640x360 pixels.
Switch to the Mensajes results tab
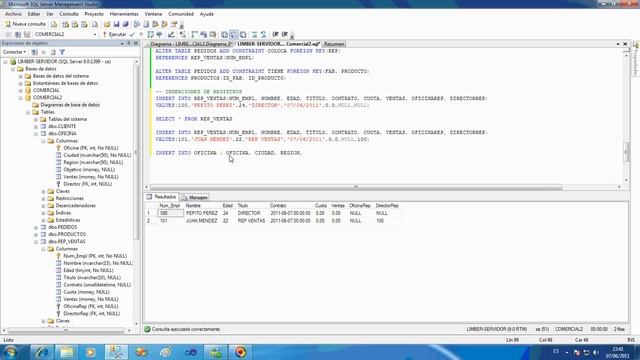(x=195, y=198)
